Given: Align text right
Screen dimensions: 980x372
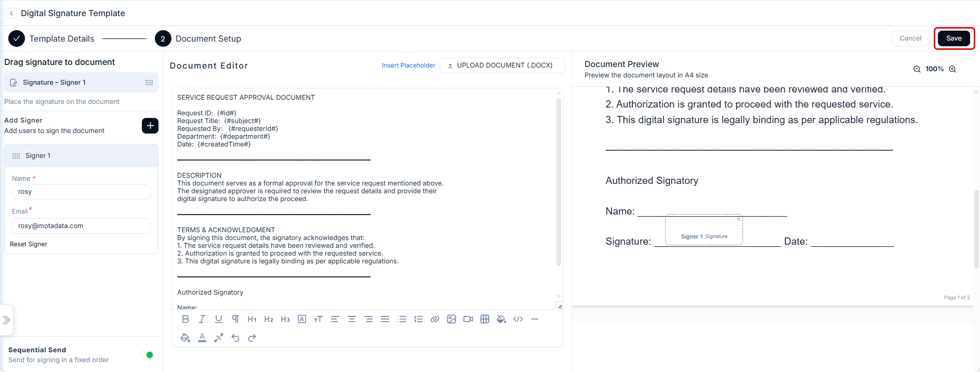Looking at the screenshot, I should tap(368, 319).
